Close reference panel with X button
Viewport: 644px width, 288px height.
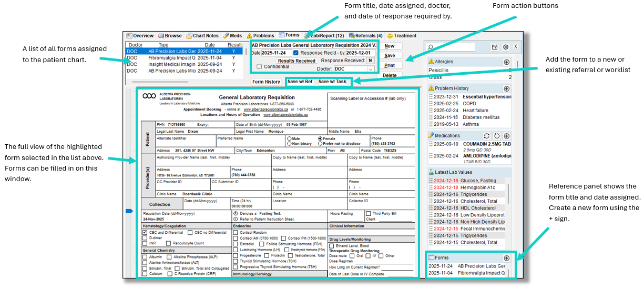tap(515, 47)
